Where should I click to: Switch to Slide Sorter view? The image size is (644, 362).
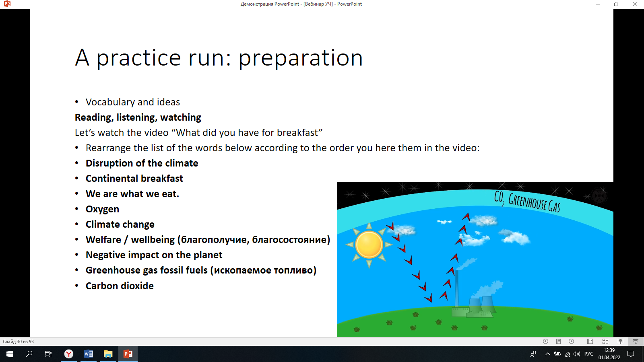click(605, 341)
